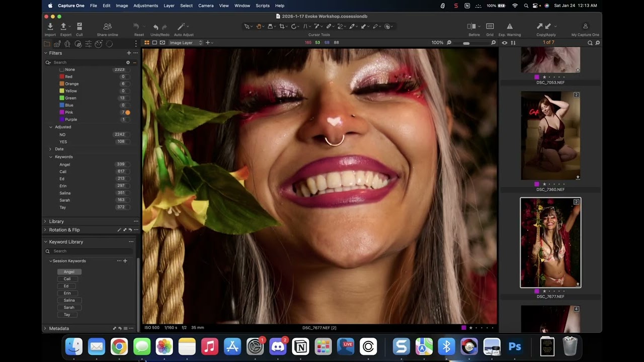644x362 pixels.
Task: Add a new filter with the plus button
Action: click(129, 53)
